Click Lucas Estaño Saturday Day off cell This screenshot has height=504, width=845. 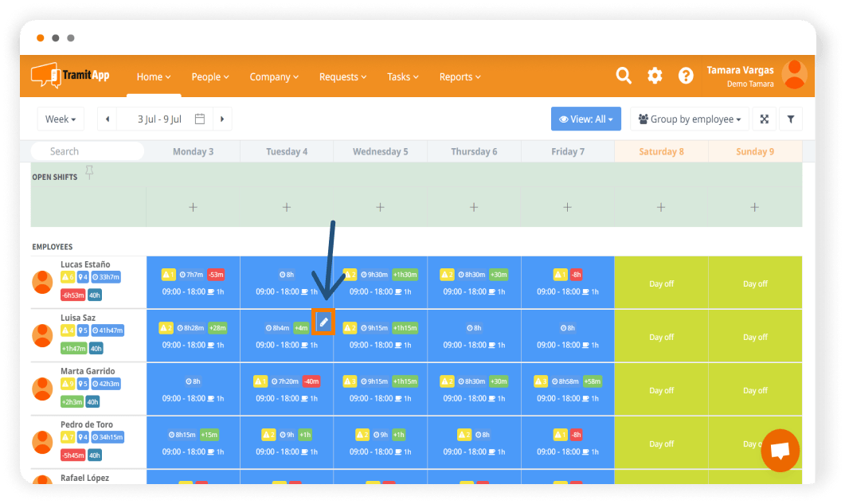tap(661, 283)
